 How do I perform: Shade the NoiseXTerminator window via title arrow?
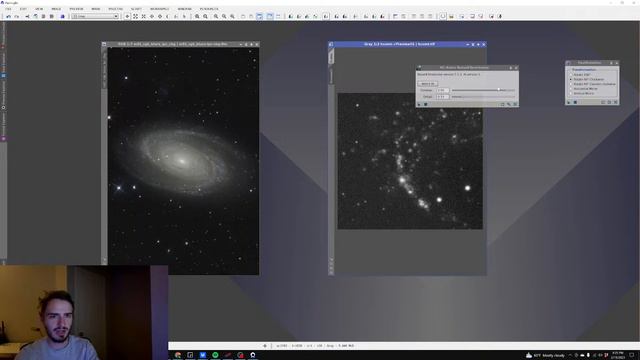(x=511, y=68)
